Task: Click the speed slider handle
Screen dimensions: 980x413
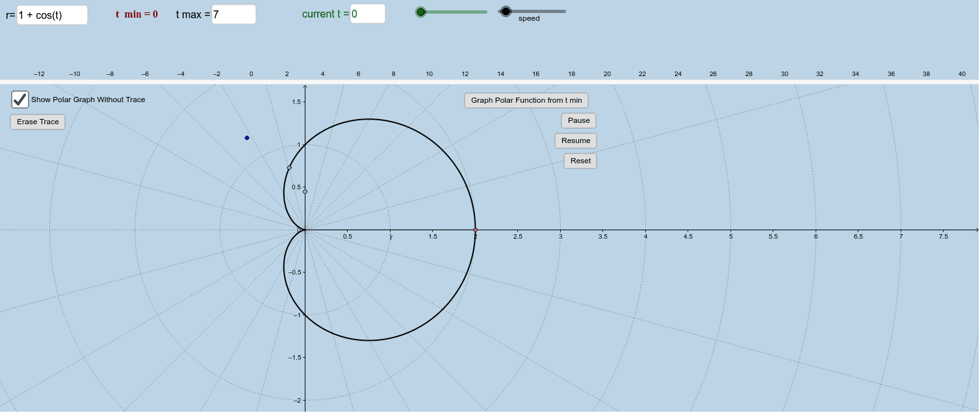Action: click(506, 11)
